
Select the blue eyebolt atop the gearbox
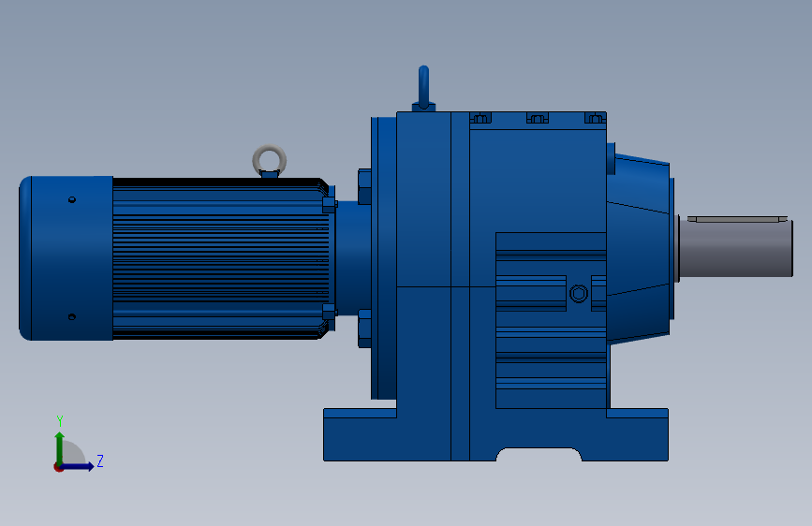pos(423,89)
